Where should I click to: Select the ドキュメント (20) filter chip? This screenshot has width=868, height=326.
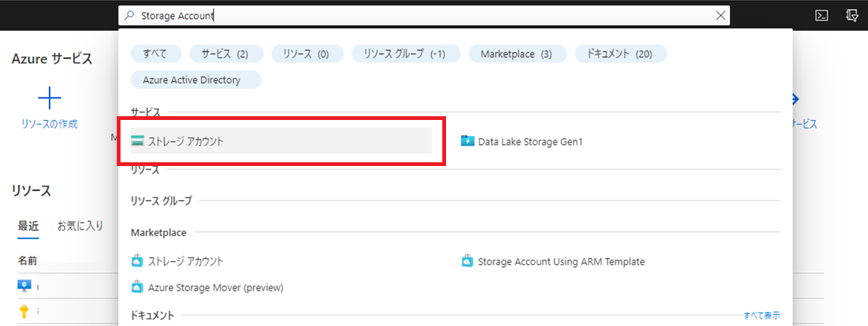[x=621, y=54]
